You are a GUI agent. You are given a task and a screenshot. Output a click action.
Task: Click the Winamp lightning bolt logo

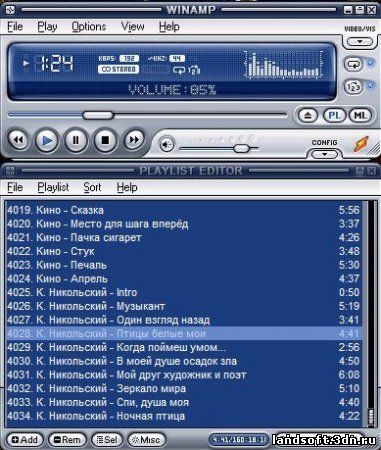[361, 144]
